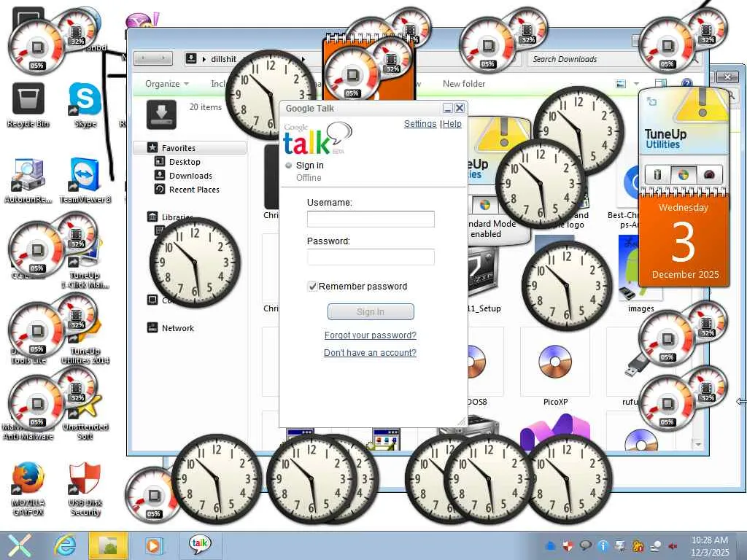The height and width of the screenshot is (560, 747).
Task: Open the view options dropdown arrow
Action: pos(636,84)
